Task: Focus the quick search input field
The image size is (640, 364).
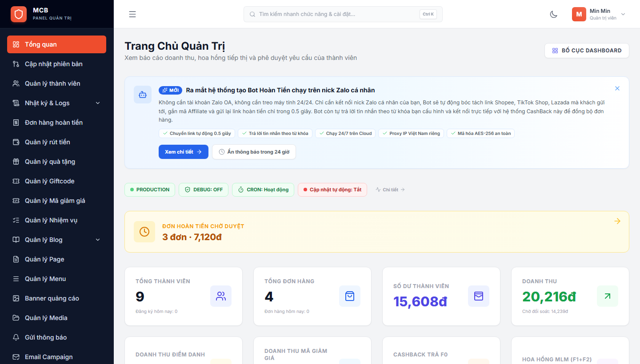Action: pos(343,14)
